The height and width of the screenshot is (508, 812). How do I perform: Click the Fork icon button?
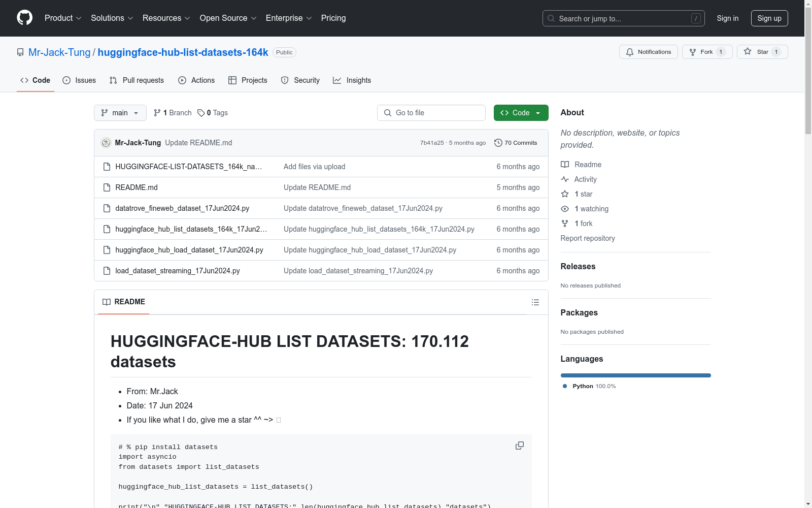693,52
